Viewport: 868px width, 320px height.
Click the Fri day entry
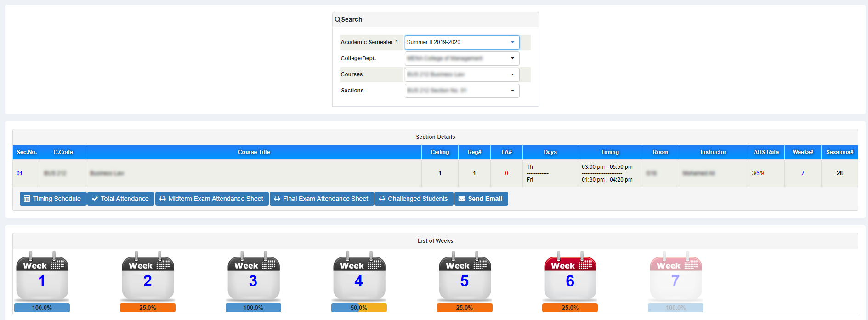[530, 180]
